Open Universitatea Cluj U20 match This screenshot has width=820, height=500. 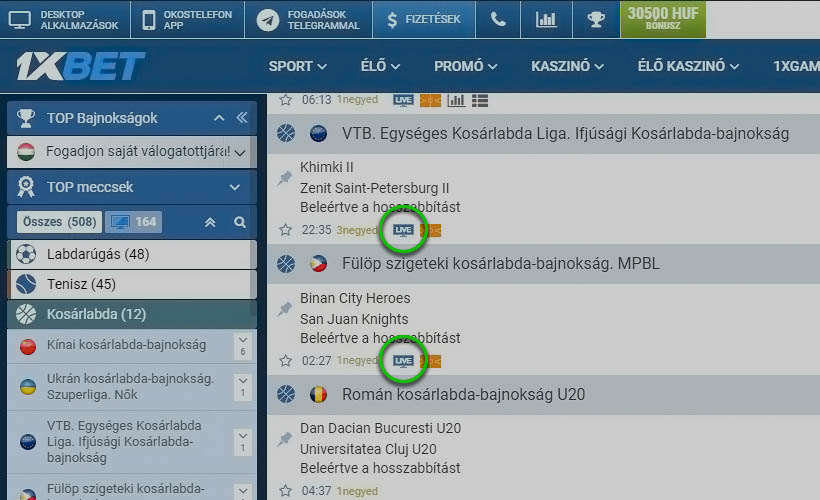[368, 449]
